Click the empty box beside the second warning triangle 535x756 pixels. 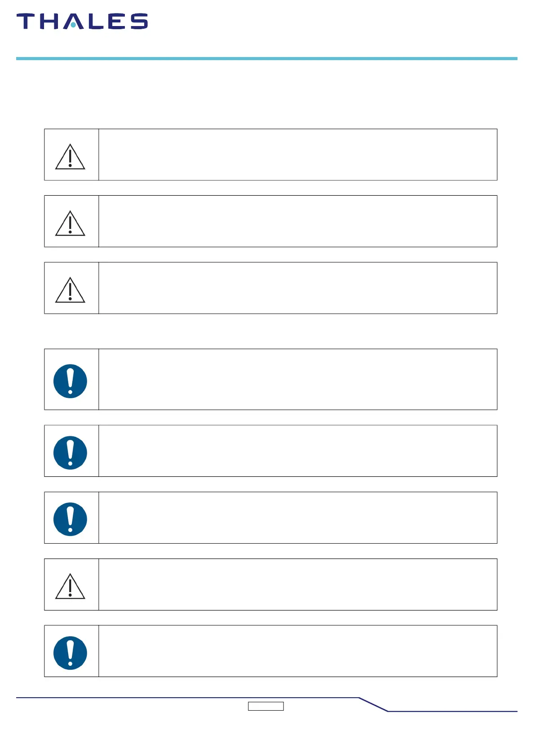297,221
